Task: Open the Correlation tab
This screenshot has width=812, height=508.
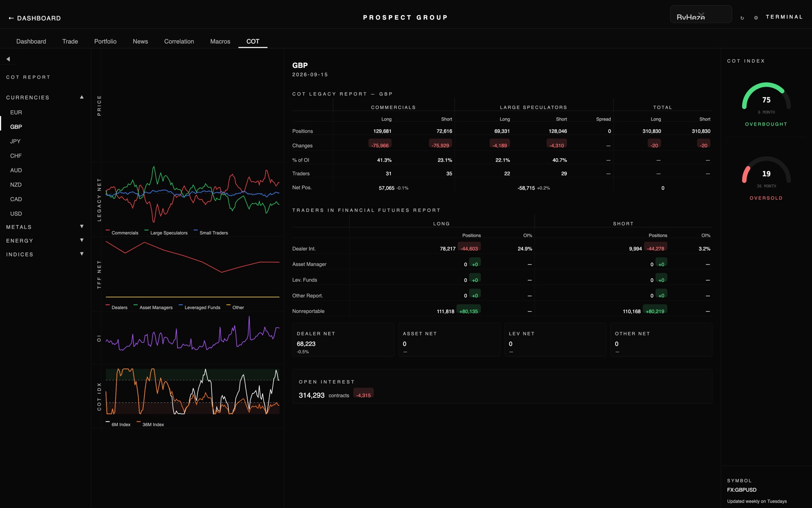Action: pyautogui.click(x=179, y=42)
